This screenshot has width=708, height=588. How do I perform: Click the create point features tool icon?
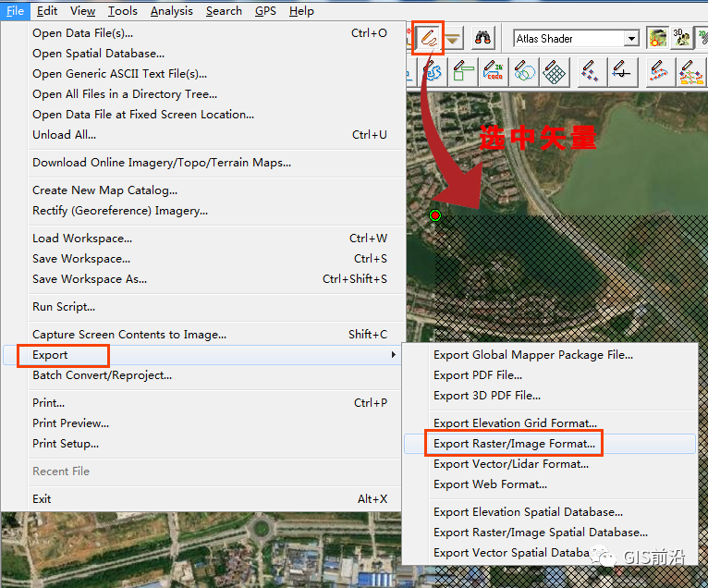click(x=591, y=72)
